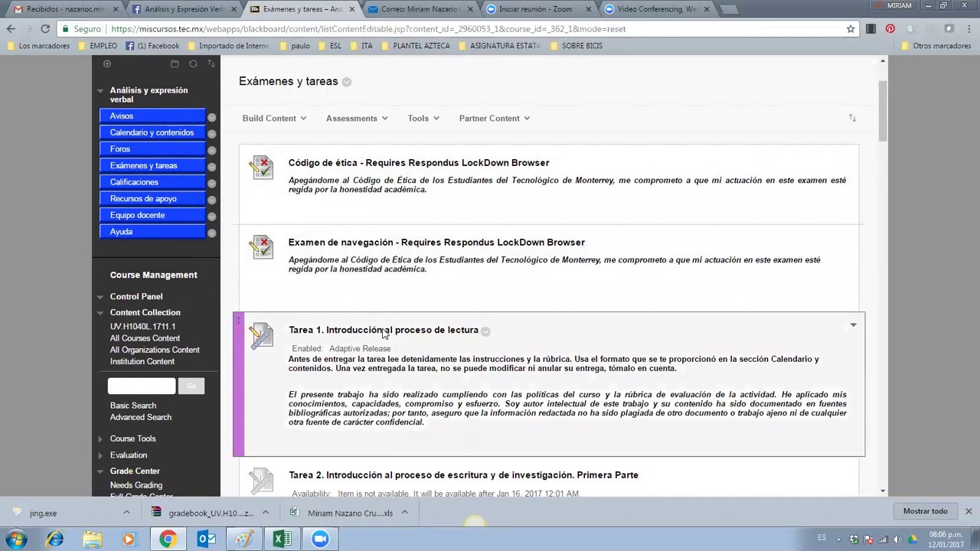Image resolution: width=980 pixels, height=551 pixels.
Task: Open the Paint app in the taskbar
Action: [244, 540]
